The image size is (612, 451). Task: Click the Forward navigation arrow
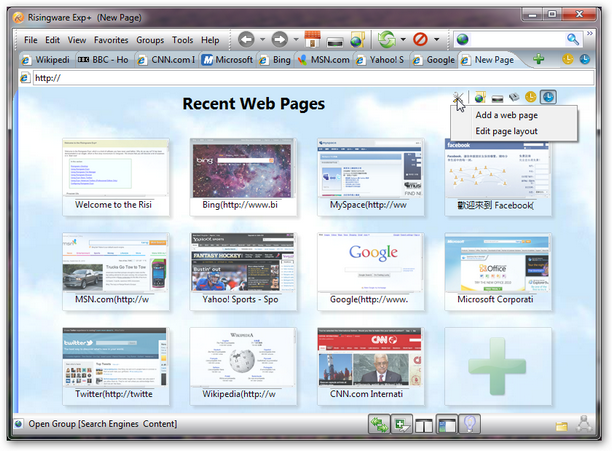pyautogui.click(x=279, y=39)
